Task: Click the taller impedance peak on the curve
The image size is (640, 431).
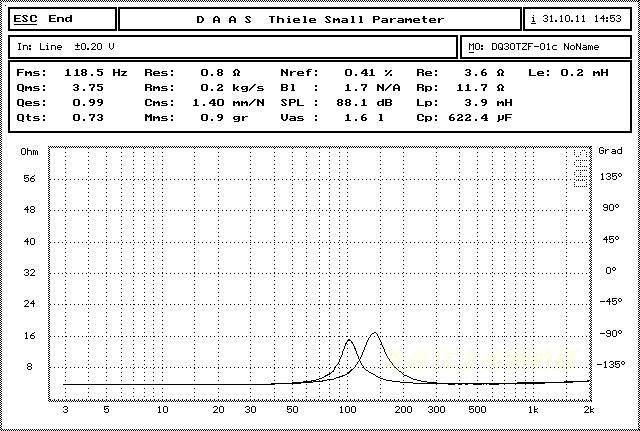Action: (x=374, y=333)
